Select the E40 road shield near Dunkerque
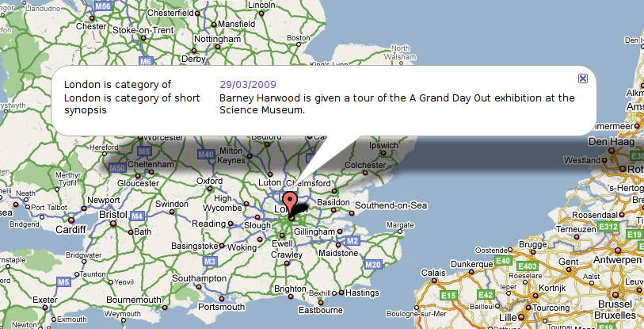This screenshot has width=644, height=329. coord(503,261)
